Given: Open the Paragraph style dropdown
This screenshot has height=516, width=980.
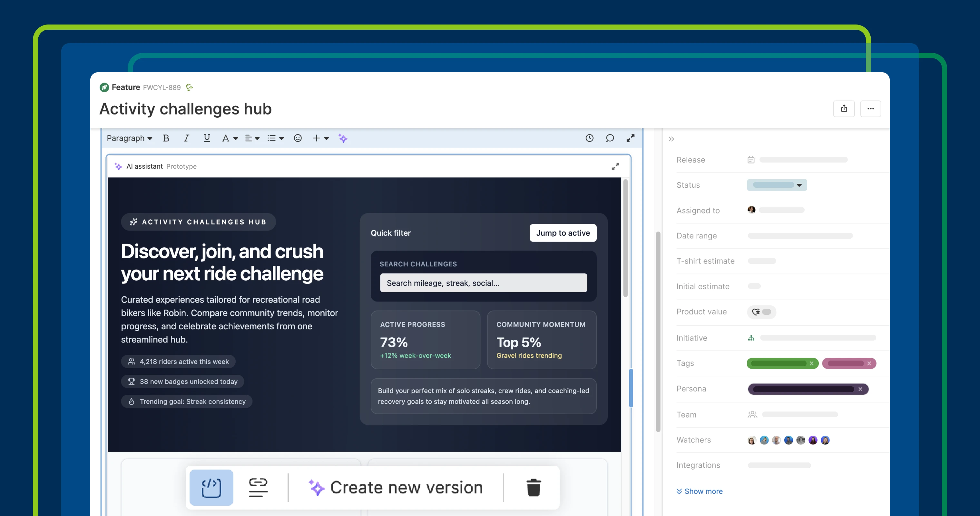Looking at the screenshot, I should tap(129, 138).
